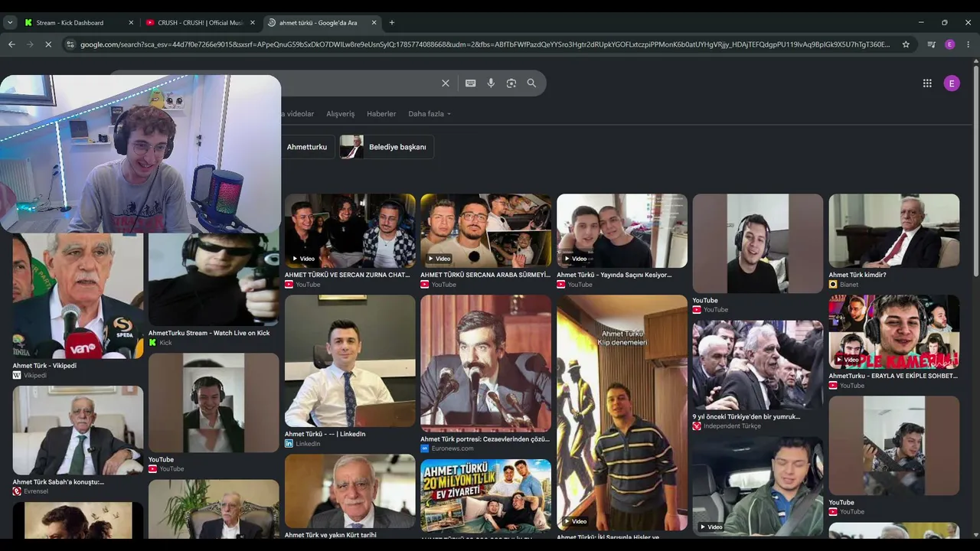Open the Chrome profile avatar in toolbar
The width and height of the screenshot is (980, 551).
[x=950, y=44]
